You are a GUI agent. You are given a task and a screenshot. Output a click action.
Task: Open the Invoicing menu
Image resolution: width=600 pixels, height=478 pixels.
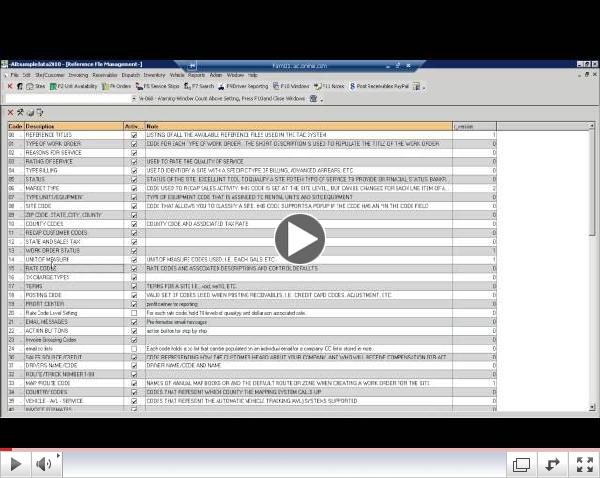(78, 75)
